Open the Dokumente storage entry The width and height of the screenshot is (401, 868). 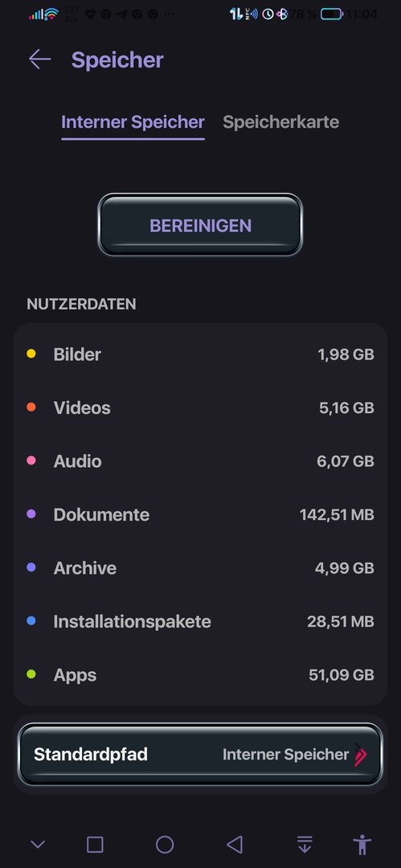[200, 515]
